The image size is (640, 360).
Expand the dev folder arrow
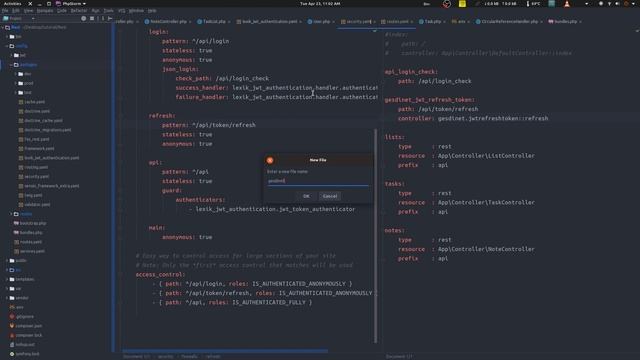pos(16,74)
